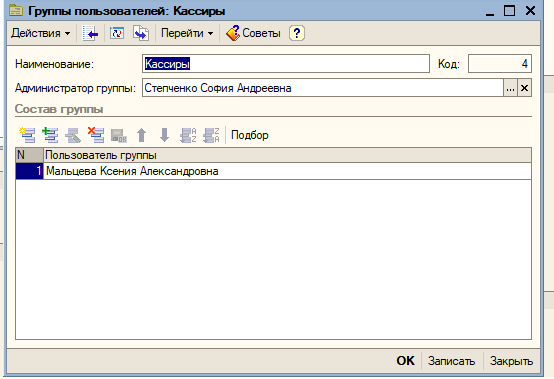Click the reread/refresh toolbar icon
Viewport: 554px width, 379px height.
[x=117, y=33]
